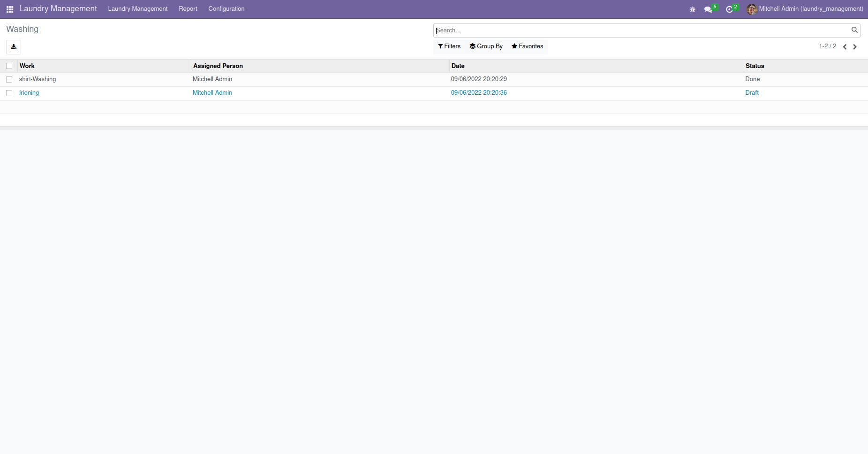Click the 1-2 / 2 pager counter
Screen dimensions: 868x454
(x=828, y=46)
